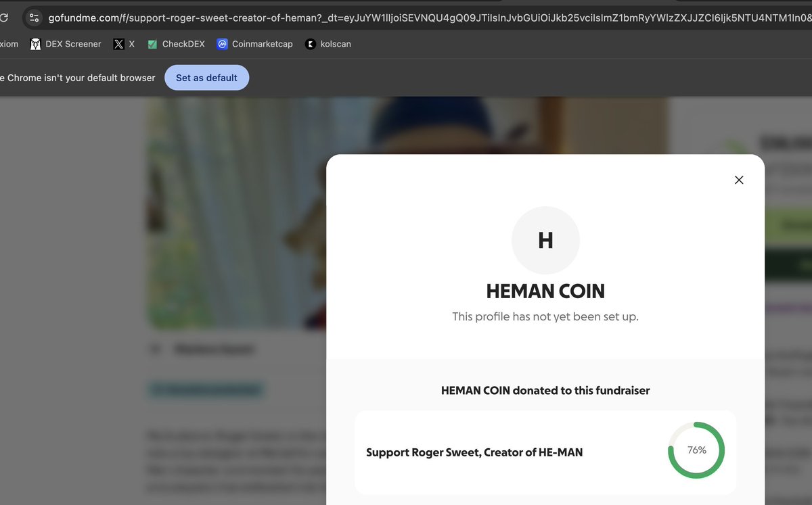Screen dimensions: 812x505
Task: Click the CheckDEX green check favicon
Action: point(152,44)
